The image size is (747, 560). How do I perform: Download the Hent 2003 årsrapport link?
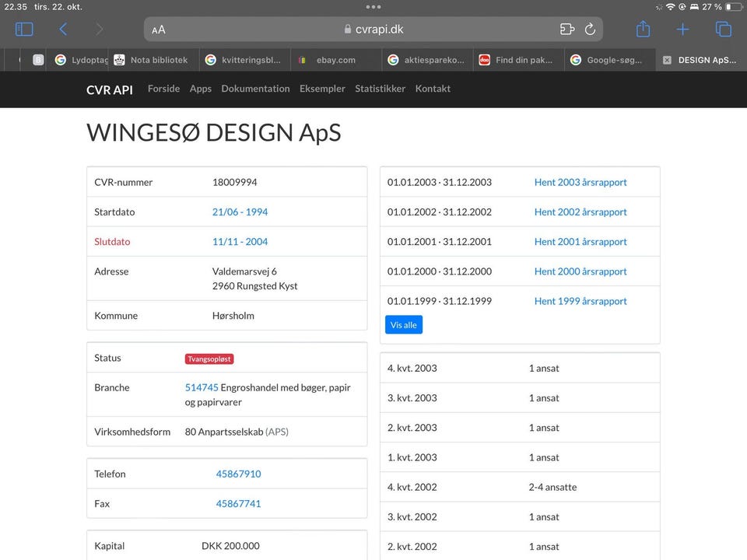580,182
